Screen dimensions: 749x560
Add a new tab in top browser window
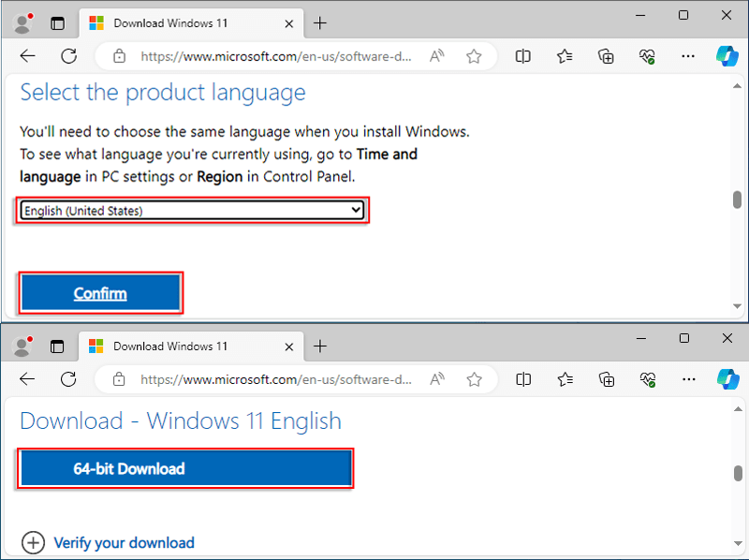(320, 22)
